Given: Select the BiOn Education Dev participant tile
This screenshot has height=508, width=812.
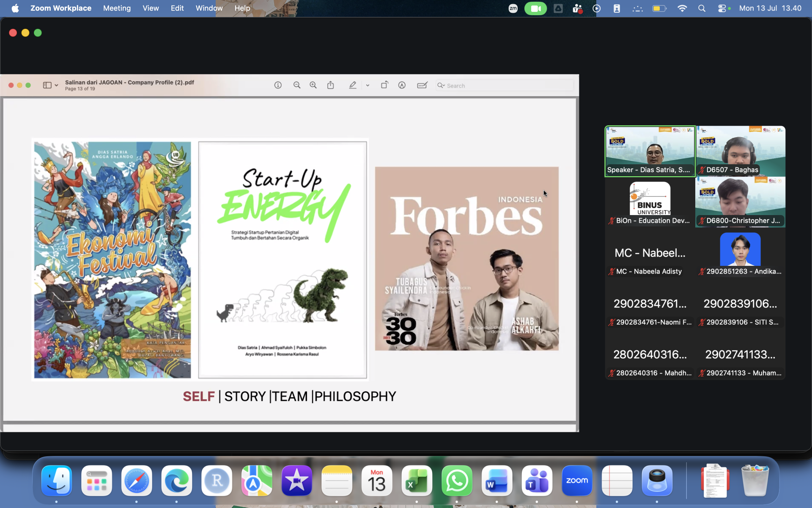Looking at the screenshot, I should pos(650,202).
